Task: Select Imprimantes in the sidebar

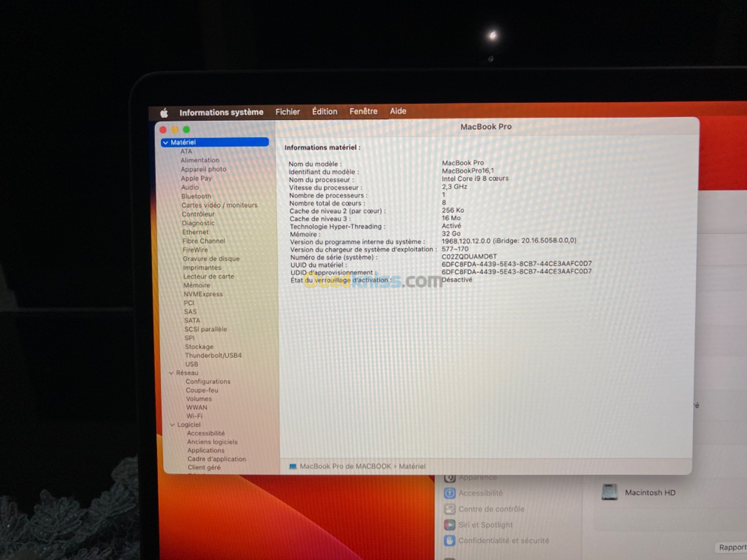Action: 202,267
